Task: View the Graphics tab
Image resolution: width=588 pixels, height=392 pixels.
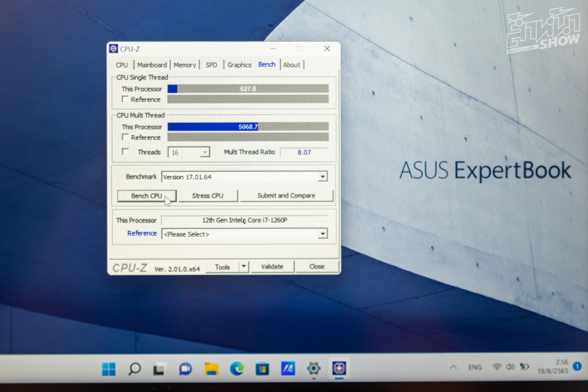Action: [x=239, y=65]
